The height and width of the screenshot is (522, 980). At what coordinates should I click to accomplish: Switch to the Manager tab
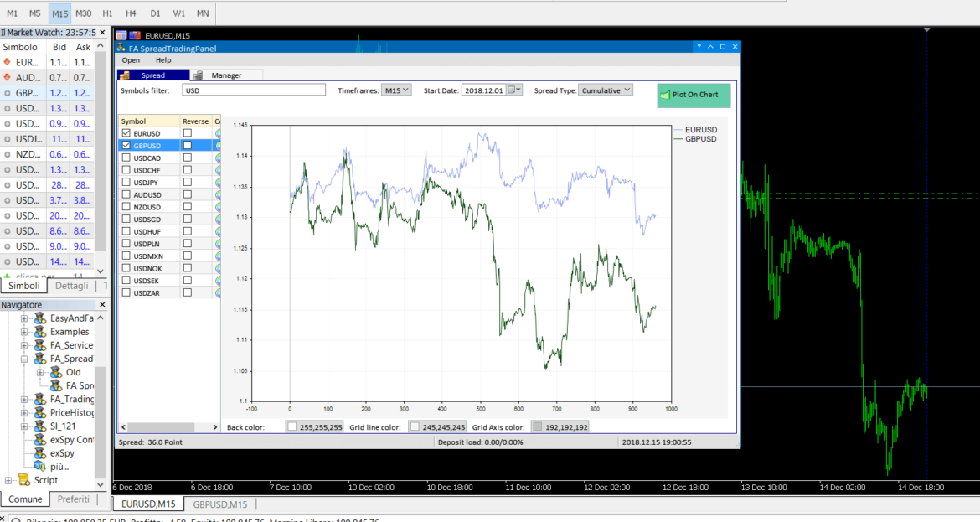coord(226,75)
